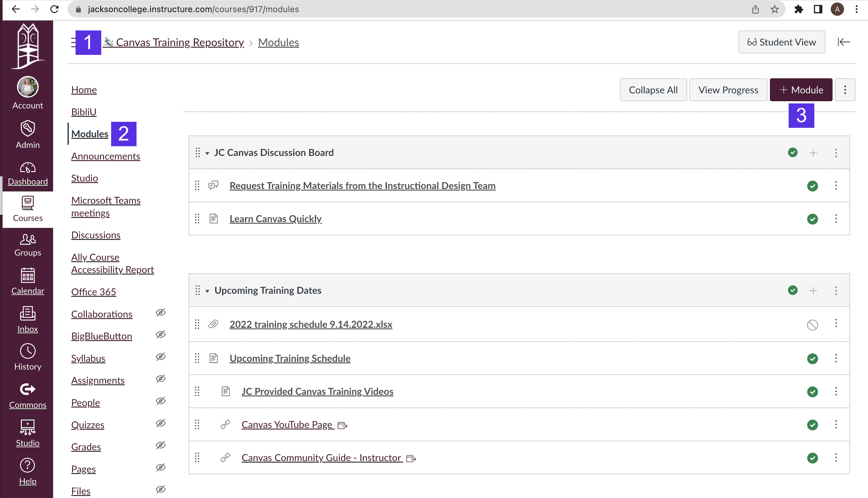Unpublish the Canvas YouTube Page link
The width and height of the screenshot is (868, 498).
coord(812,425)
